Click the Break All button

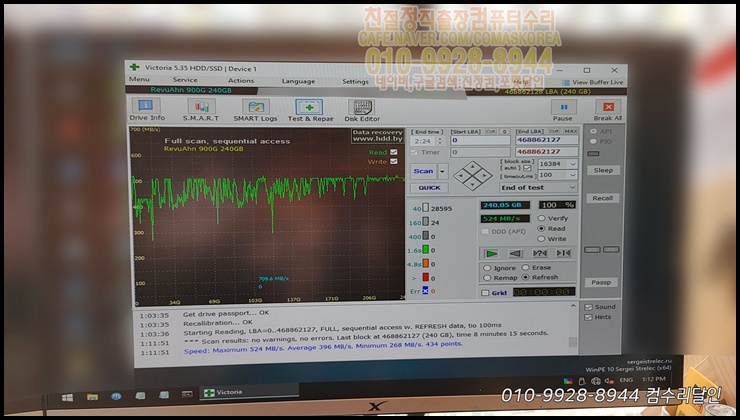pos(608,110)
